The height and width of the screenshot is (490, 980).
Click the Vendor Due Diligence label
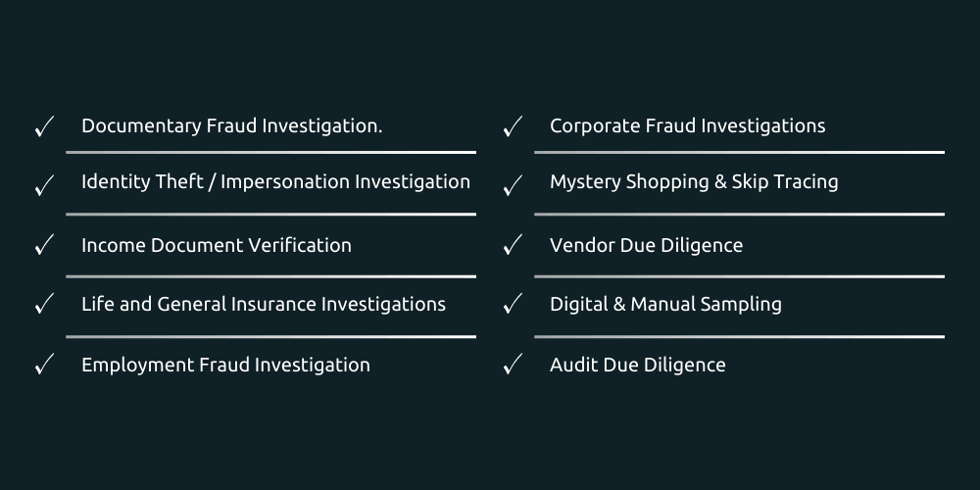coord(646,245)
